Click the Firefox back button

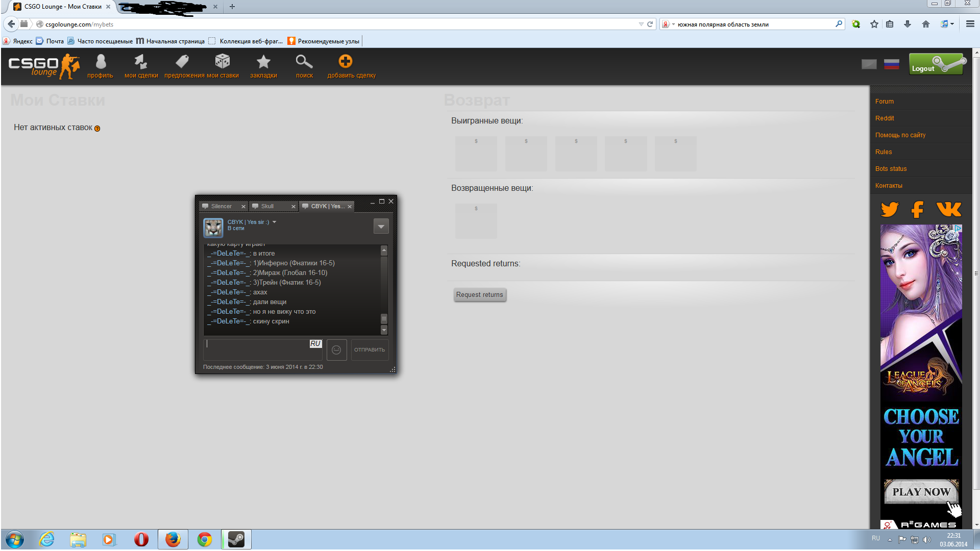point(11,24)
